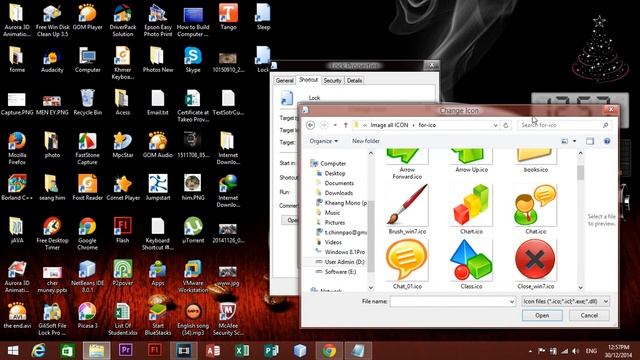Select the Arrow Up.ico file
Viewport: 640px width, 360px height.
point(471,161)
